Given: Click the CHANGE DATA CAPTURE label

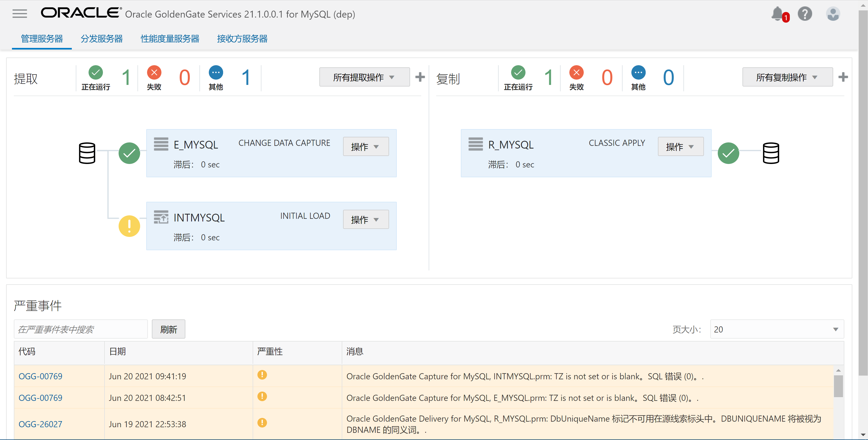Looking at the screenshot, I should pyautogui.click(x=284, y=143).
